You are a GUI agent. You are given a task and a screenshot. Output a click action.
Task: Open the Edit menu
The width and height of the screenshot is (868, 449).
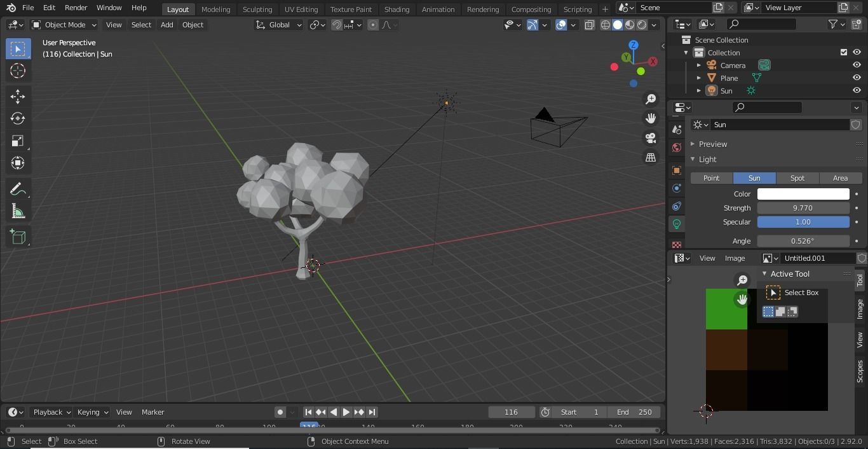48,8
